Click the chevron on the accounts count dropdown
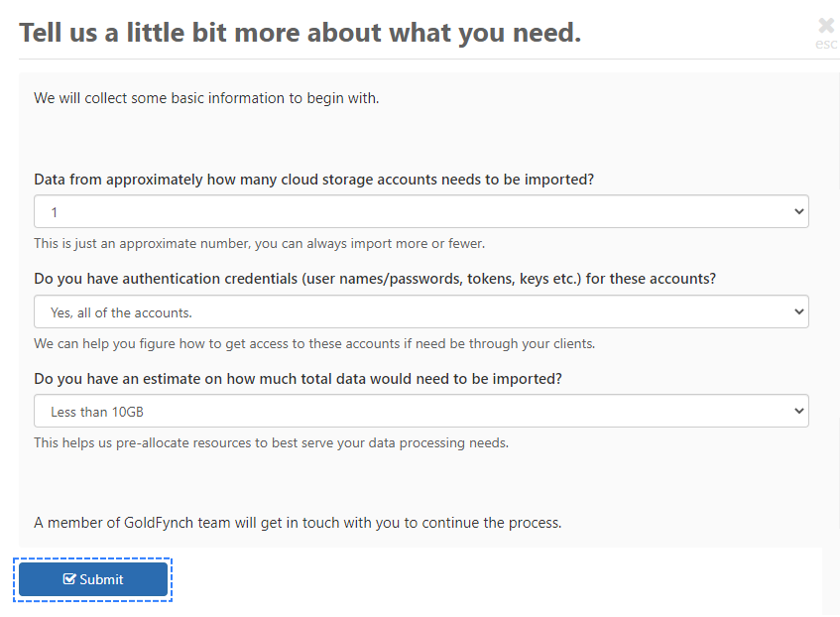The width and height of the screenshot is (840, 617). pos(798,211)
